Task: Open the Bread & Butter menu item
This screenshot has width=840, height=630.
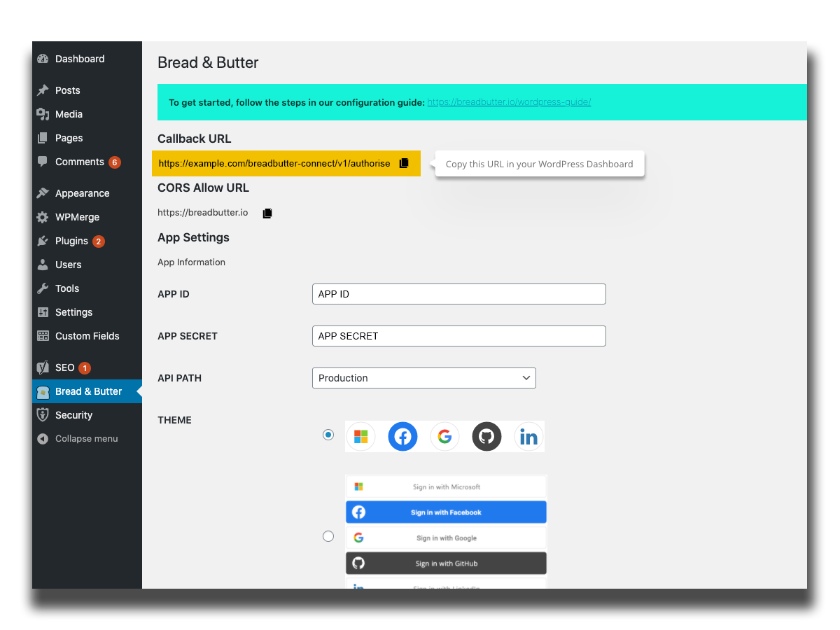Action: click(x=87, y=391)
